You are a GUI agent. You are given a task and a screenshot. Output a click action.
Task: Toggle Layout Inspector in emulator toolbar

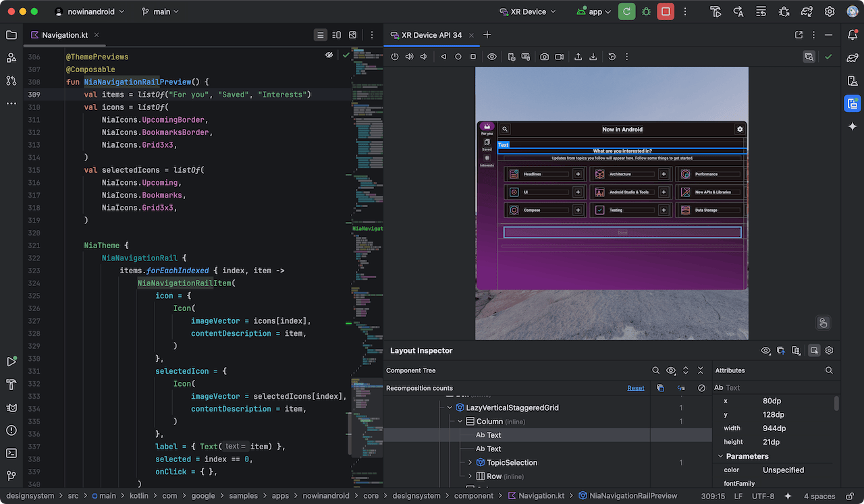click(x=809, y=57)
